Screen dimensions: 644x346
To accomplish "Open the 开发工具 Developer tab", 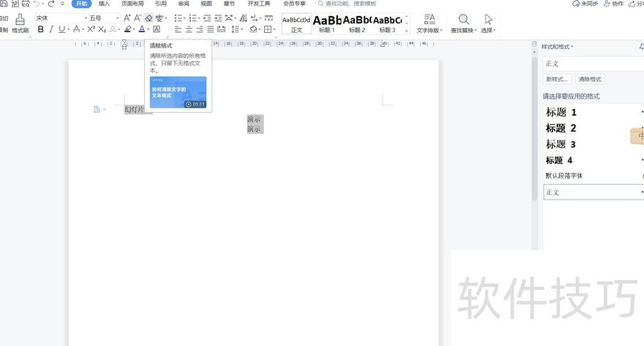I will pos(258,4).
